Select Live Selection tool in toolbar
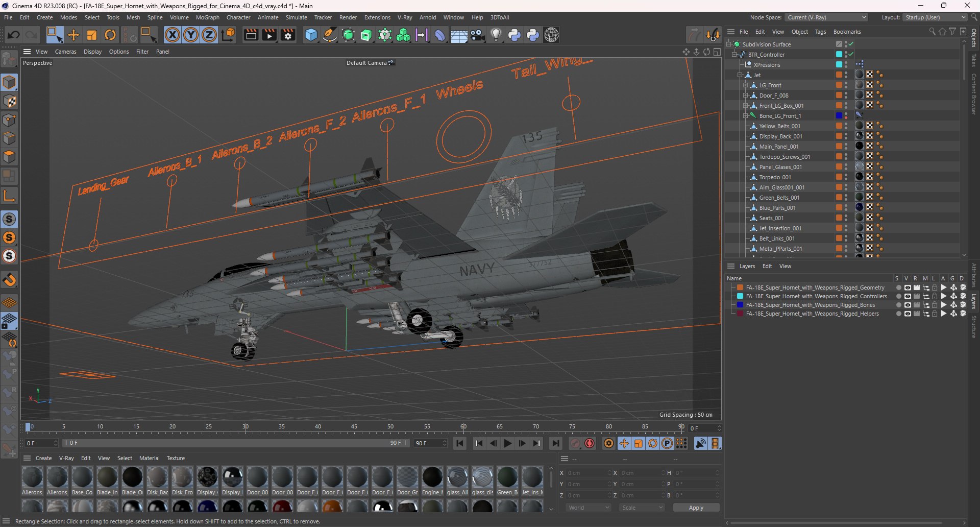980x527 pixels. [54, 35]
